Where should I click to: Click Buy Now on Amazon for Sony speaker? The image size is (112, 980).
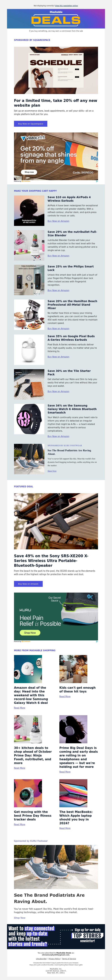[28, 584]
